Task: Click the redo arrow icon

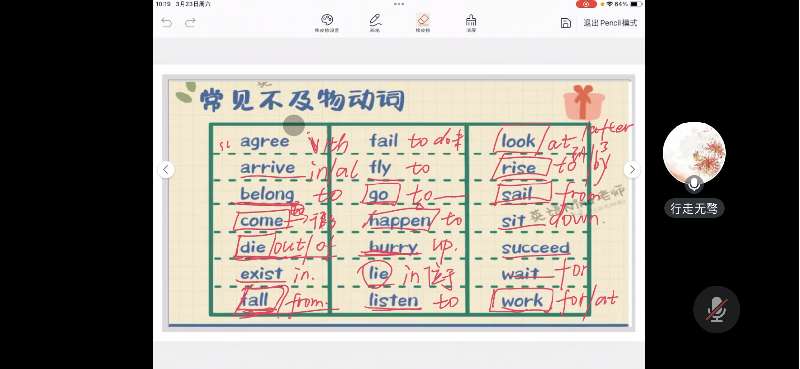Action: (x=190, y=22)
